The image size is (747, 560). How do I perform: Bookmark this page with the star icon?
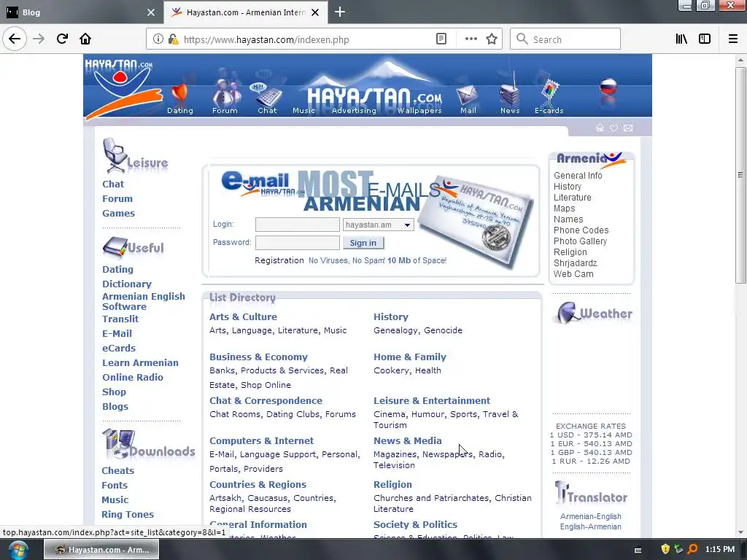[x=492, y=39]
